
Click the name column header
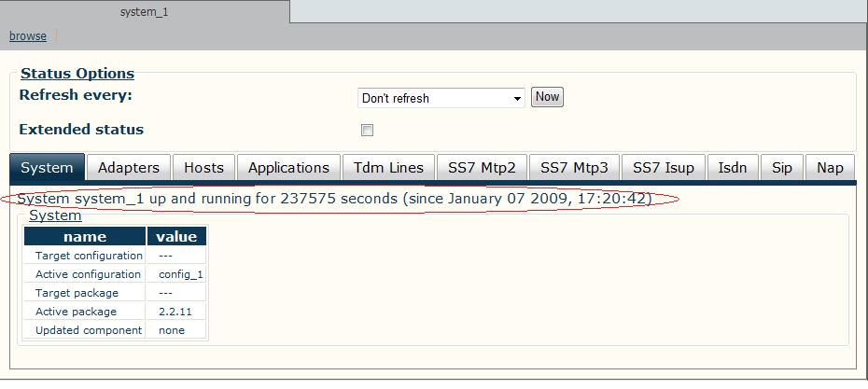click(x=85, y=236)
